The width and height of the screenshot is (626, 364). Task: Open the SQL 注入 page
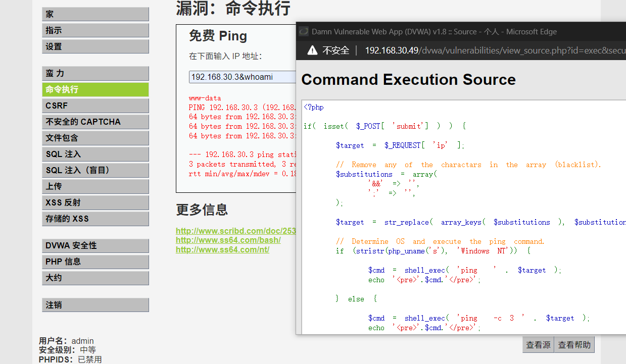tap(95, 154)
